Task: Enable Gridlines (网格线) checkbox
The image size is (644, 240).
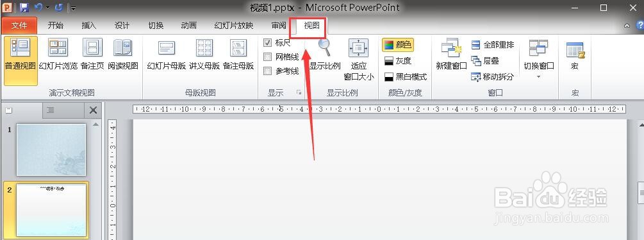Action: (267, 57)
